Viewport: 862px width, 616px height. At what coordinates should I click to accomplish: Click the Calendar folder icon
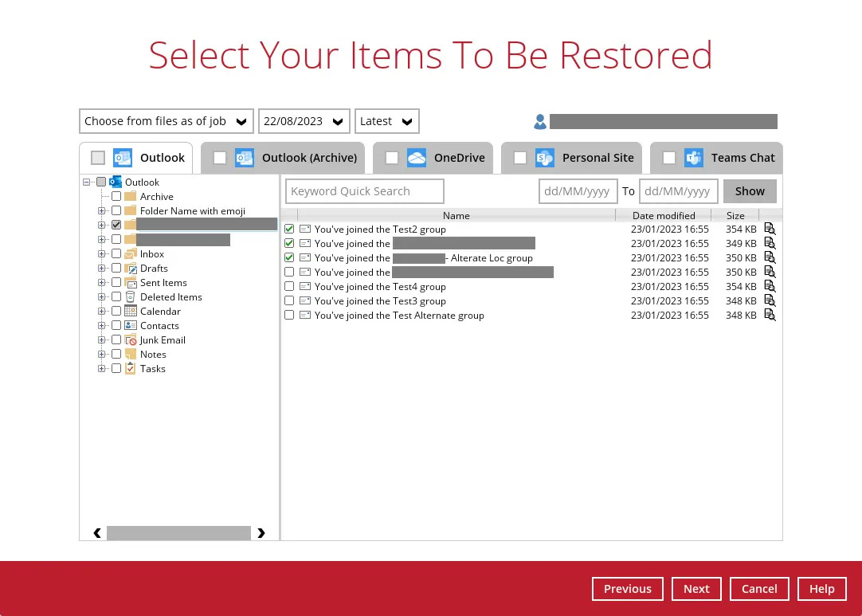pos(131,312)
